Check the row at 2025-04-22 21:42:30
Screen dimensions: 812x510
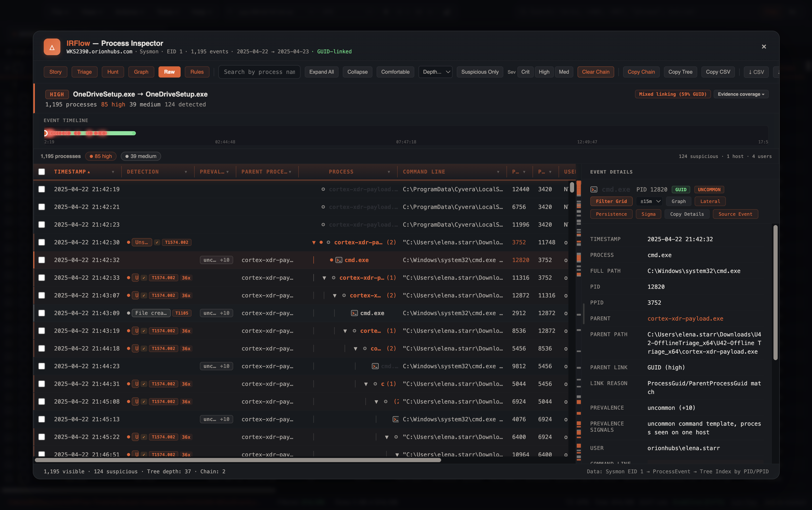point(41,242)
